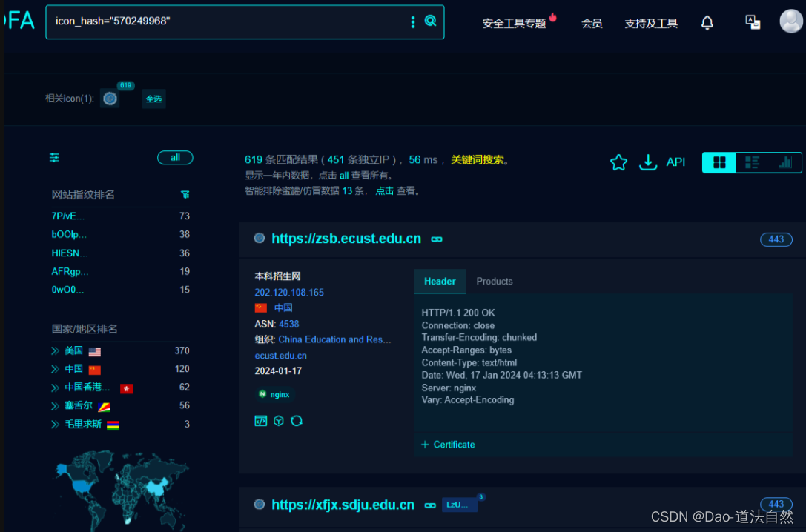
Task: Click the refresh icon below the nginx tag
Action: 297,420
